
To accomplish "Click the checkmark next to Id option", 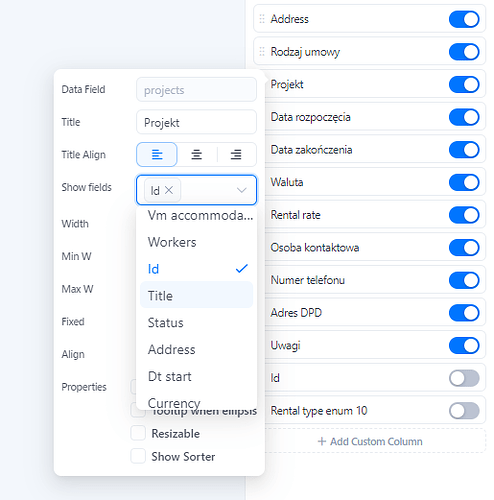I will pos(242,269).
